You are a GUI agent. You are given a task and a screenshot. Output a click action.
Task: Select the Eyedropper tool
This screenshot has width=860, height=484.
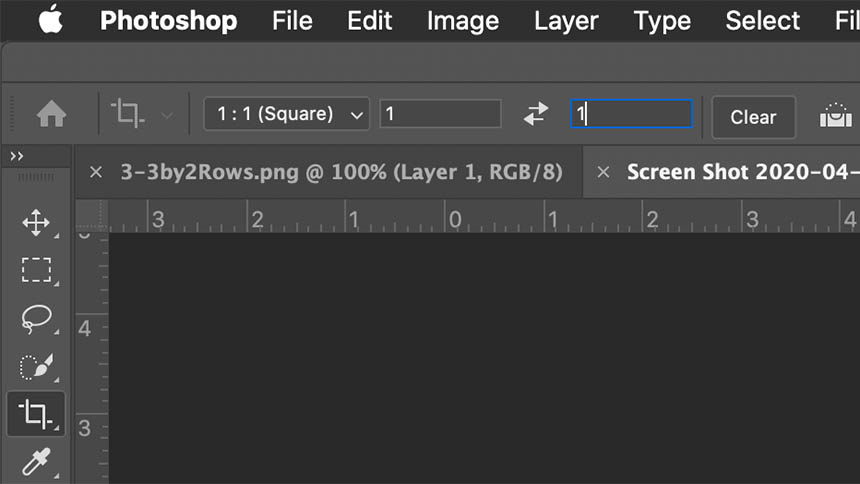pos(36,461)
